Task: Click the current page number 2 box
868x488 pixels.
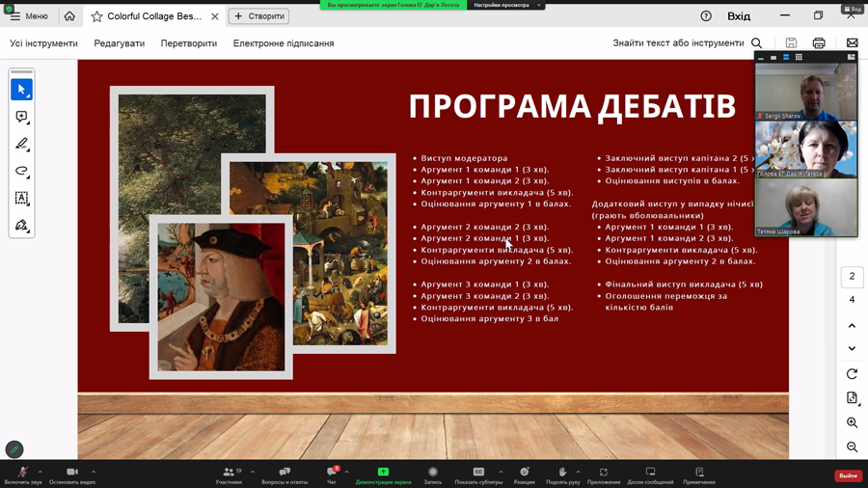Action: pyautogui.click(x=852, y=276)
